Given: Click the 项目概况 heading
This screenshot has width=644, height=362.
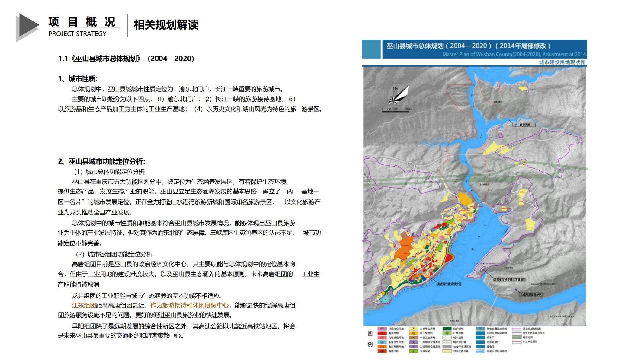Looking at the screenshot, I should [x=82, y=22].
